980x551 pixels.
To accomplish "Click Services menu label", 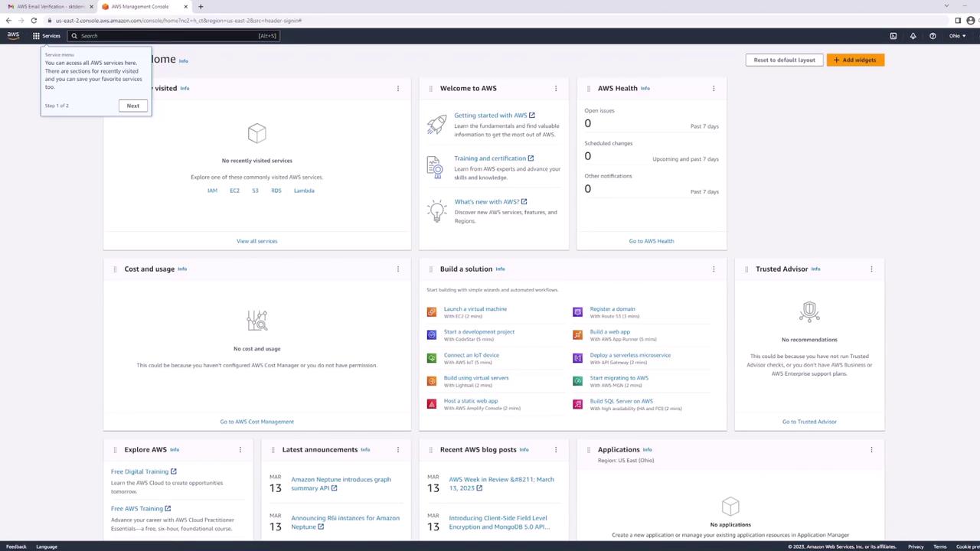I will [x=51, y=36].
